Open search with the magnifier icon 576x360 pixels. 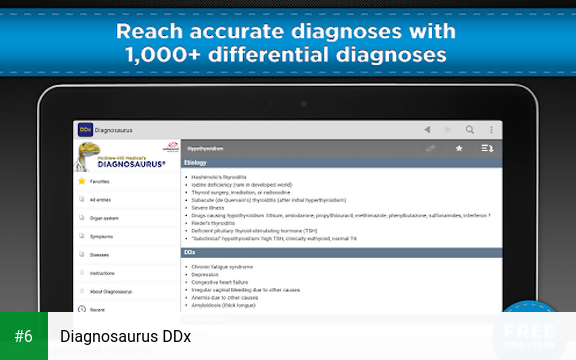click(469, 130)
